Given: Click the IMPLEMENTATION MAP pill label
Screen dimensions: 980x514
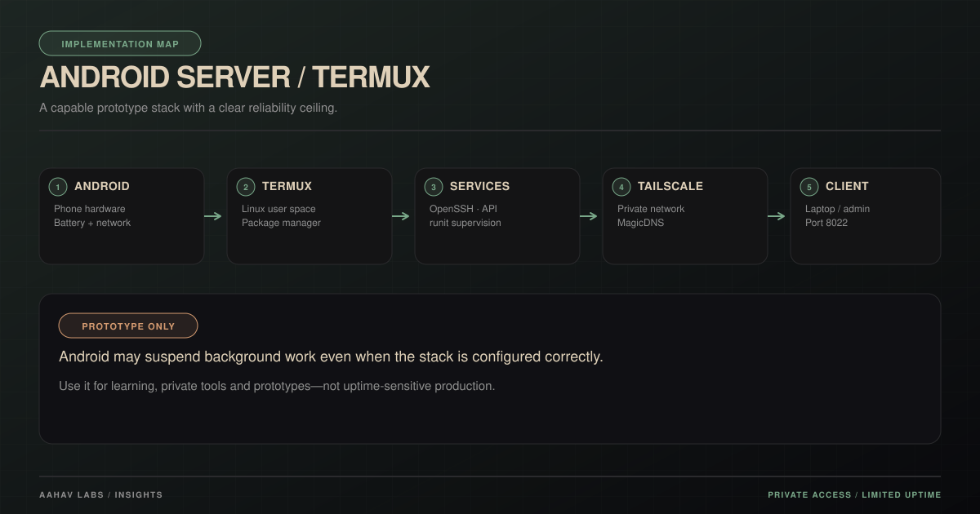Looking at the screenshot, I should (120, 44).
